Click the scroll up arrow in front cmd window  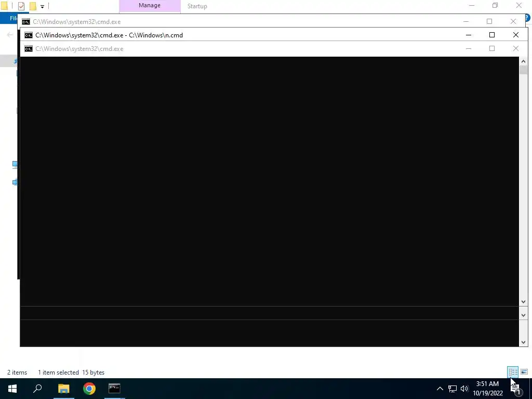523,61
